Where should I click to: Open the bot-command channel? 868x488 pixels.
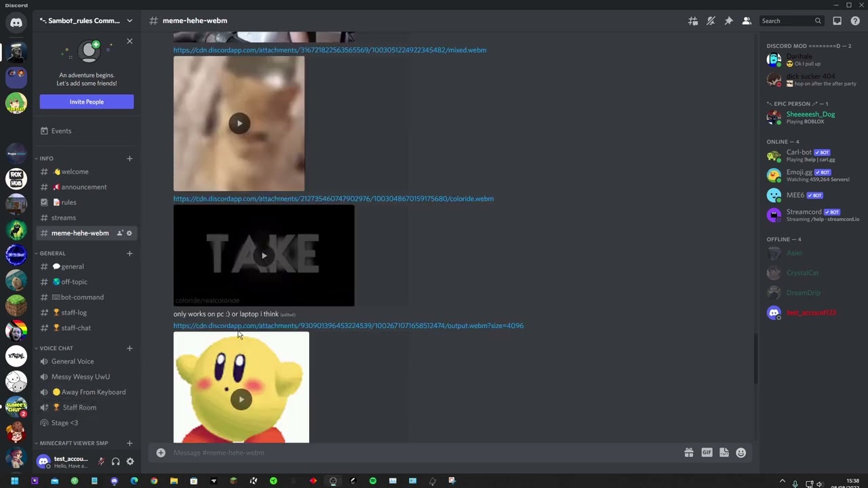(x=87, y=297)
